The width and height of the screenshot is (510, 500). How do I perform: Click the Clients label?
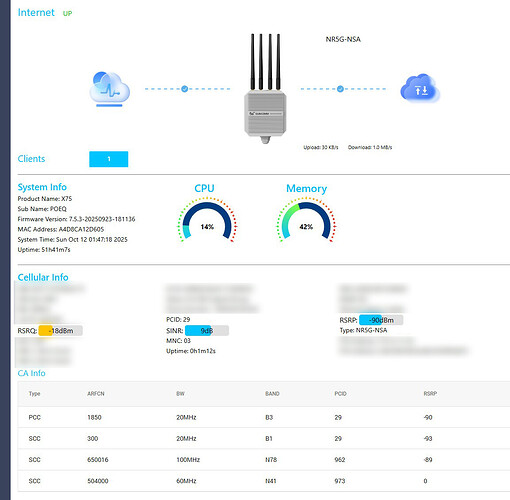click(31, 159)
